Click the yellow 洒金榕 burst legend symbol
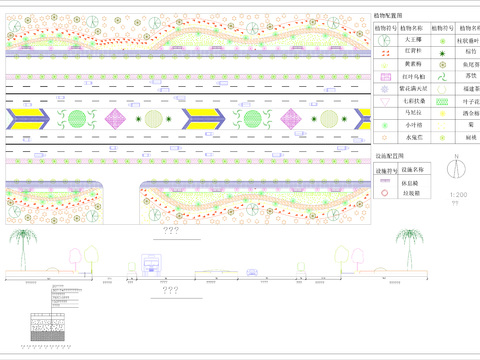 tap(442, 114)
